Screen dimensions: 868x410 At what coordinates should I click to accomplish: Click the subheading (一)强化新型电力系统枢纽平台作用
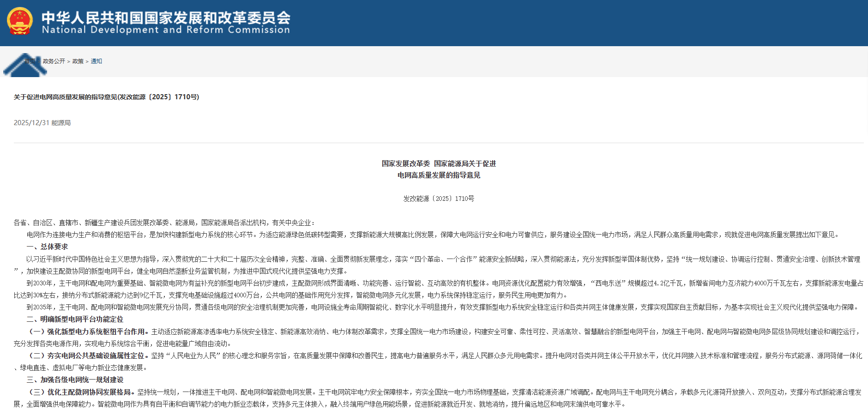coord(89,332)
